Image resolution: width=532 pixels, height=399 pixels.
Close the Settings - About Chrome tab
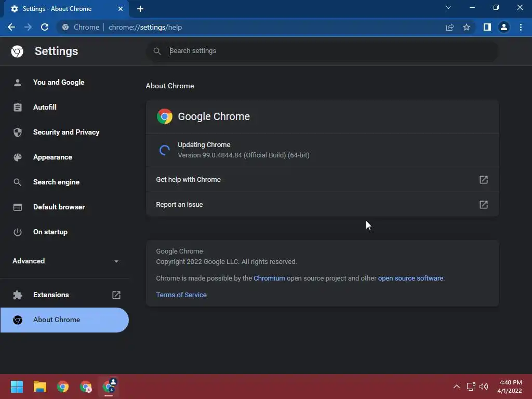pyautogui.click(x=121, y=9)
